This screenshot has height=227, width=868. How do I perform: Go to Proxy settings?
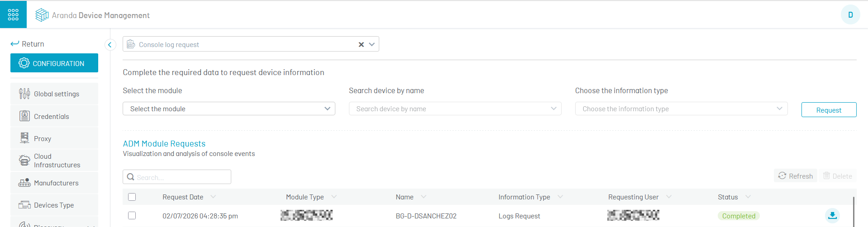click(x=54, y=138)
